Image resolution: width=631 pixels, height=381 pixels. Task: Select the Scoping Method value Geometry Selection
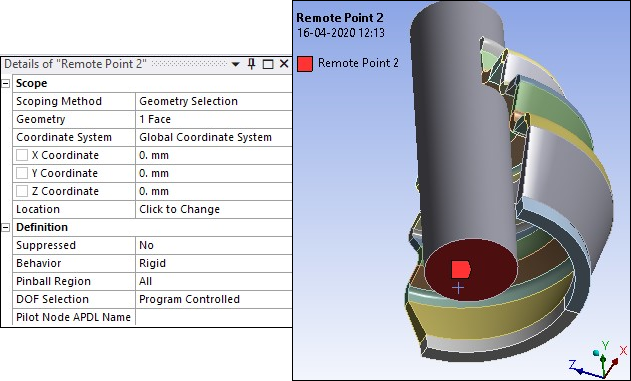[214, 101]
